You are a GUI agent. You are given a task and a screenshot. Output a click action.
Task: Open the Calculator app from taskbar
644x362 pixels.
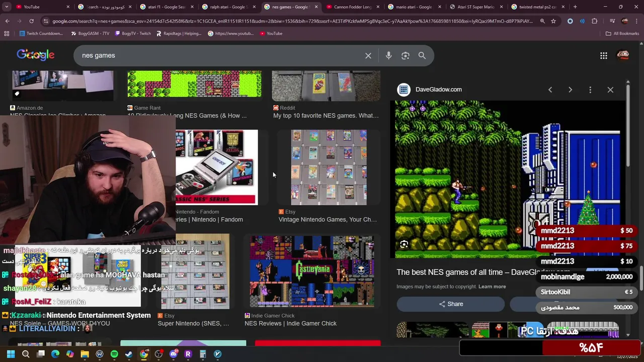click(203, 354)
